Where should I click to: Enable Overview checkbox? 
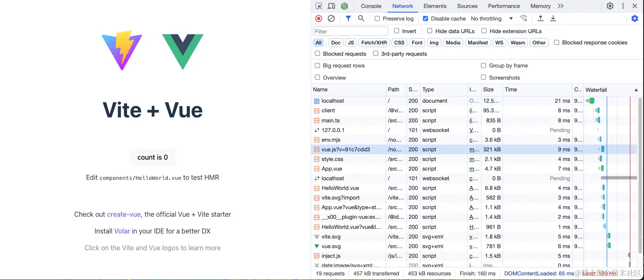click(317, 77)
